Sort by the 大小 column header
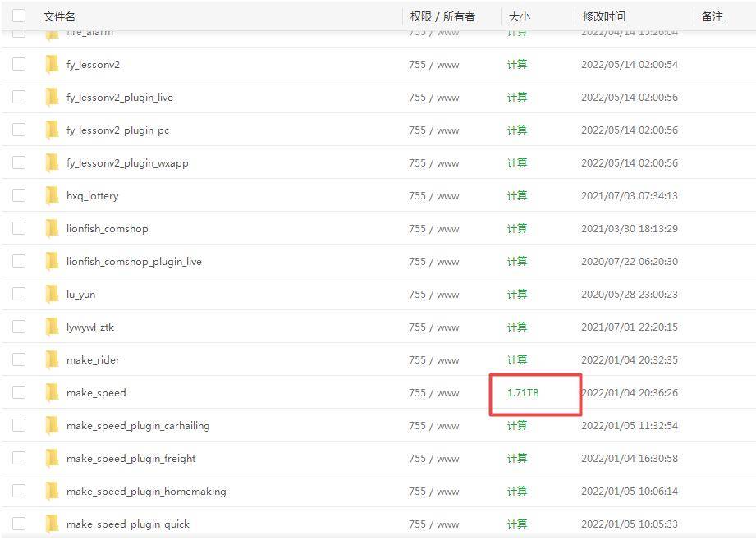 tap(520, 16)
